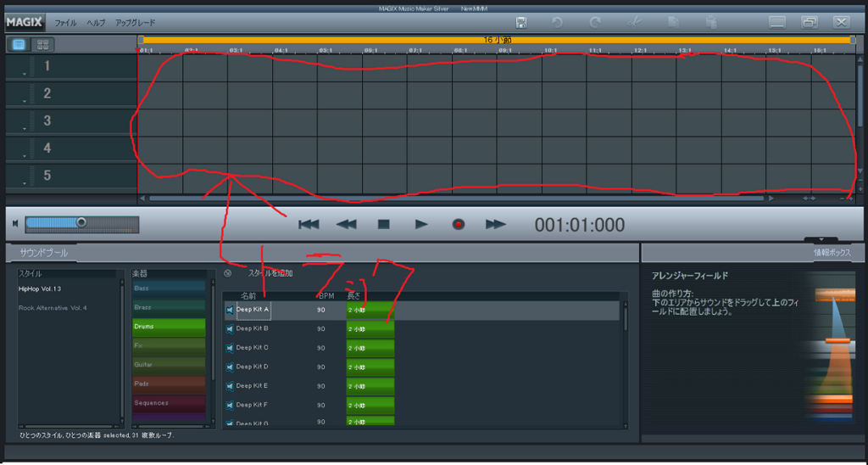Preview Deep Kit D with speaker icon
868x465 pixels.
click(229, 367)
